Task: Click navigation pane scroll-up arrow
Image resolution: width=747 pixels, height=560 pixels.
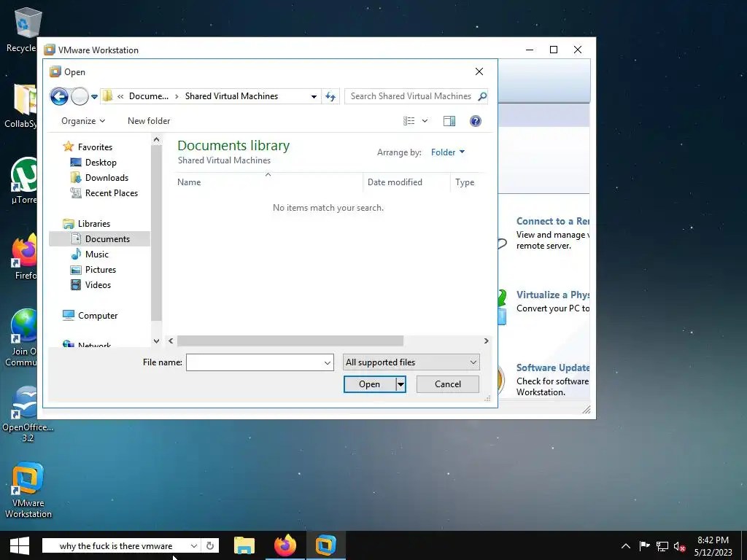Action: [156, 139]
